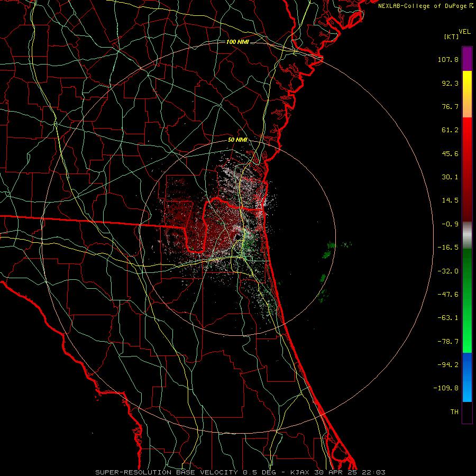Pick the purple segment of velocity color bar
The image size is (476, 476).
coord(467,59)
